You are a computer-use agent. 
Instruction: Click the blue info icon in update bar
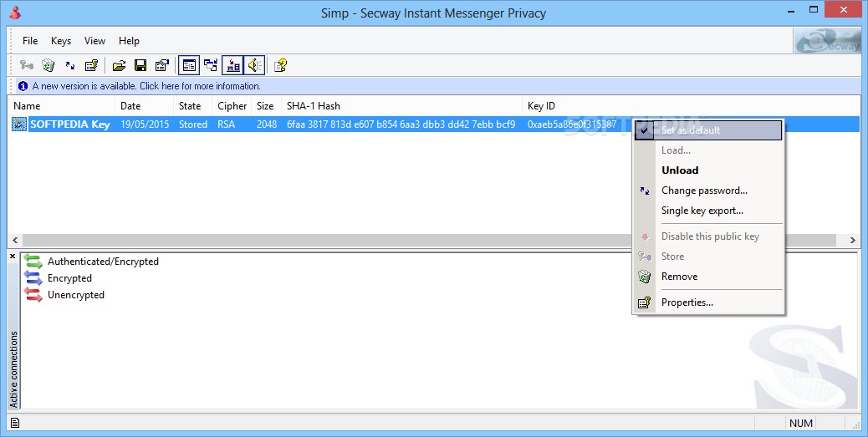coord(23,86)
